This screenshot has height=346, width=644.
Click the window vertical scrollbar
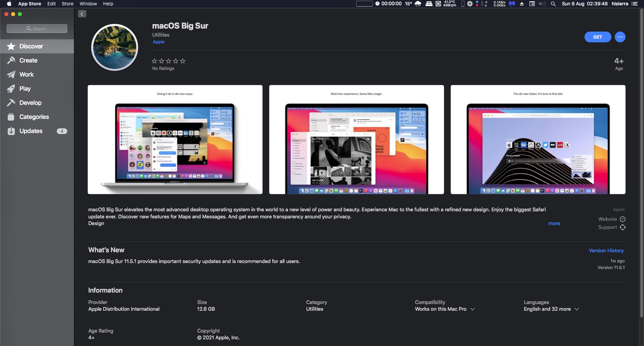641,163
